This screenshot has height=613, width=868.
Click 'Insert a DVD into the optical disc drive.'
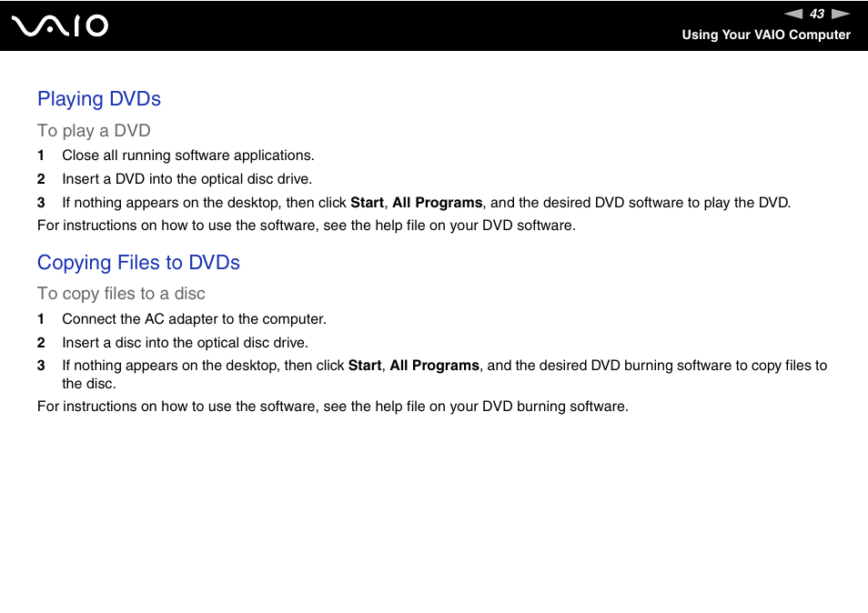(187, 179)
